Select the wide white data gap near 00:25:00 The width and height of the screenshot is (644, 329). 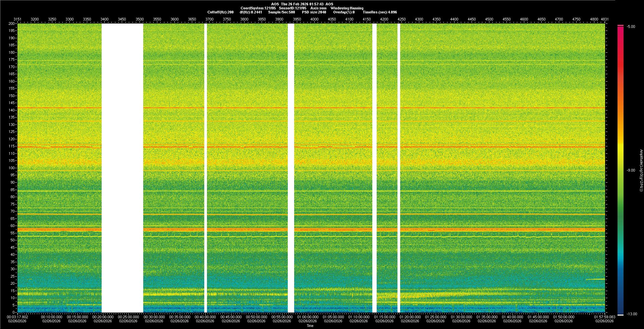(x=122, y=168)
